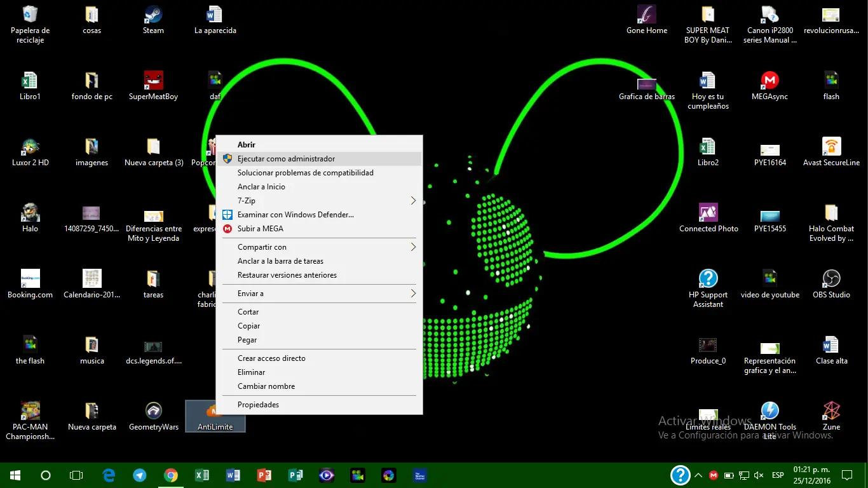Image resolution: width=868 pixels, height=488 pixels.
Task: Open the ESP language selector
Action: tap(778, 475)
